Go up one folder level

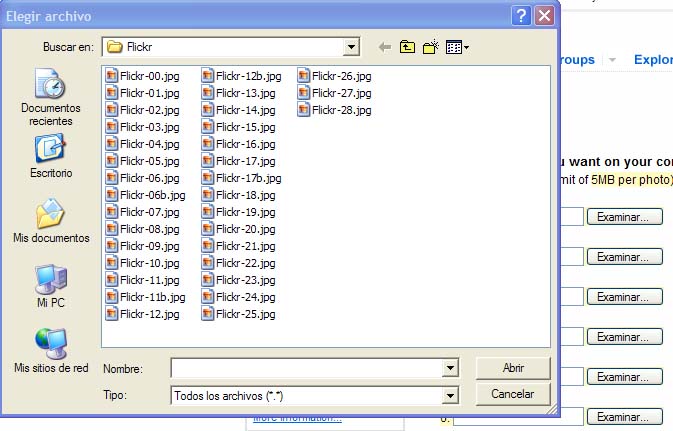[407, 47]
